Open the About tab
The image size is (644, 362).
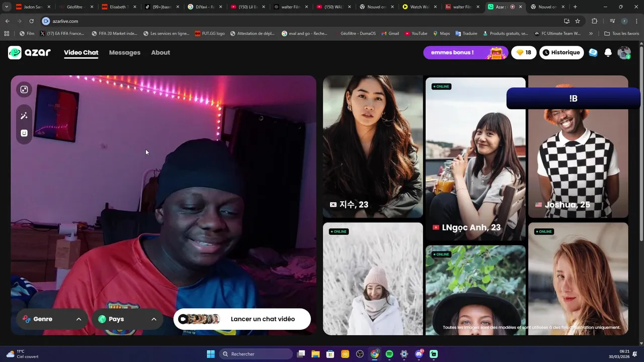coord(160,52)
